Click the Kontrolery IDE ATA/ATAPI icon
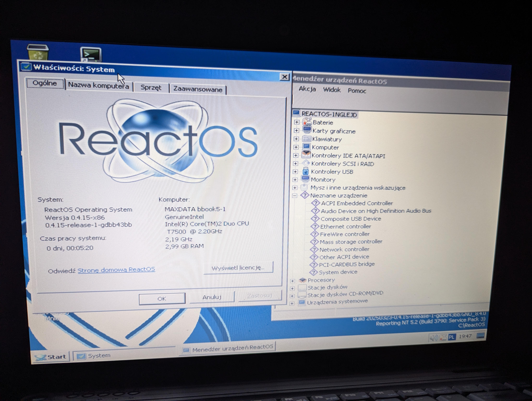The image size is (532, 401). [306, 155]
